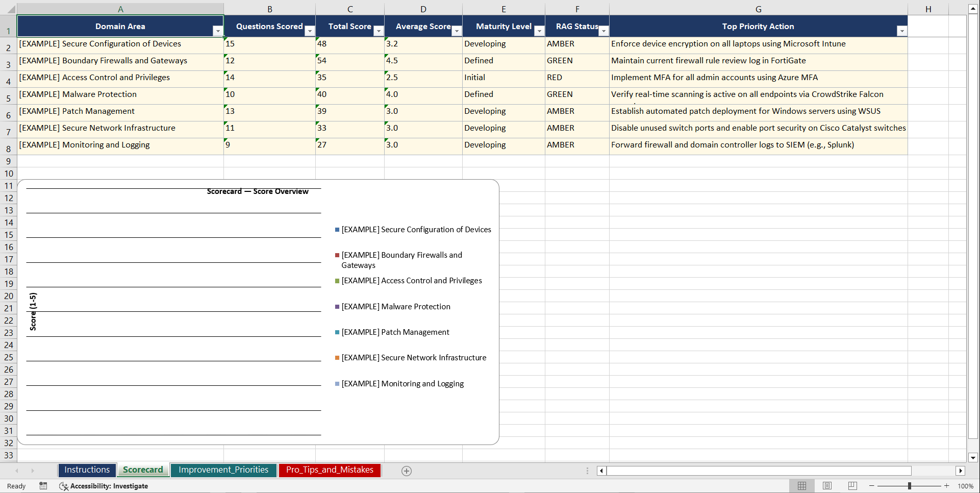Click the 100% zoom level indicator

[966, 486]
